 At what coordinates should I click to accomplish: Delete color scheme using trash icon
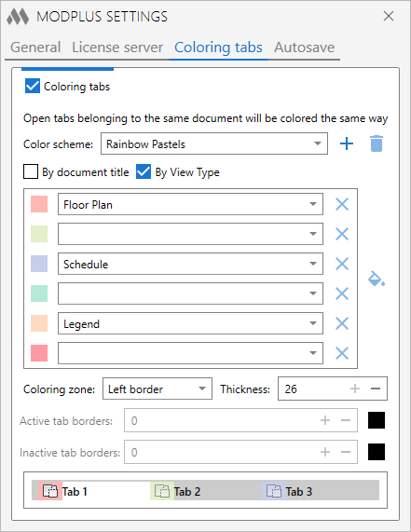tap(377, 143)
